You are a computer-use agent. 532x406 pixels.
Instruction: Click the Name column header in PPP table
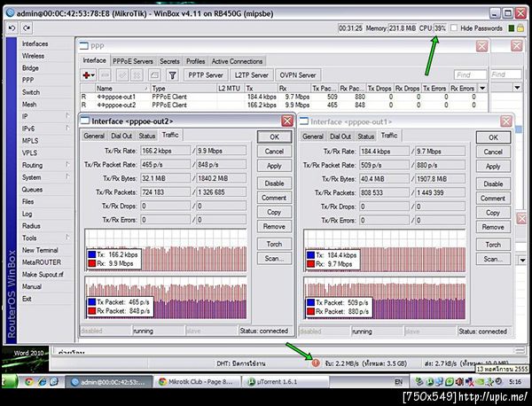pos(122,88)
